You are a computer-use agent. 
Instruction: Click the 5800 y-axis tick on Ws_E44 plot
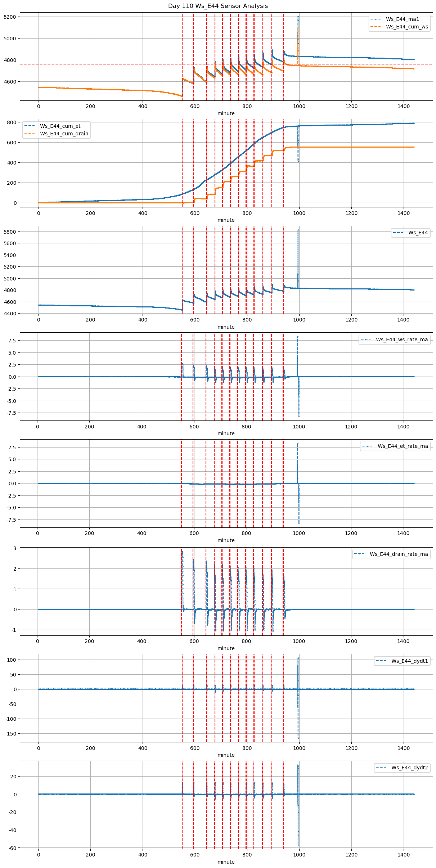click(10, 232)
